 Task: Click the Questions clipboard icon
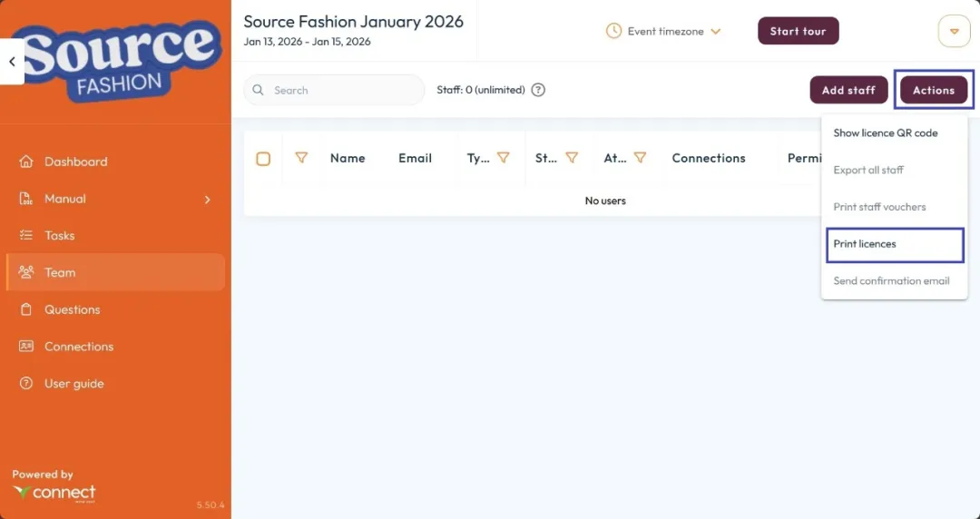coord(26,309)
